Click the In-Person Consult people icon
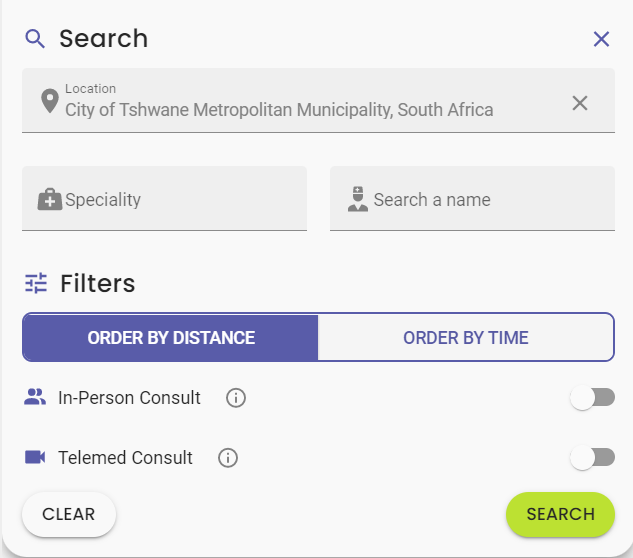This screenshot has height=558, width=633. 36,397
